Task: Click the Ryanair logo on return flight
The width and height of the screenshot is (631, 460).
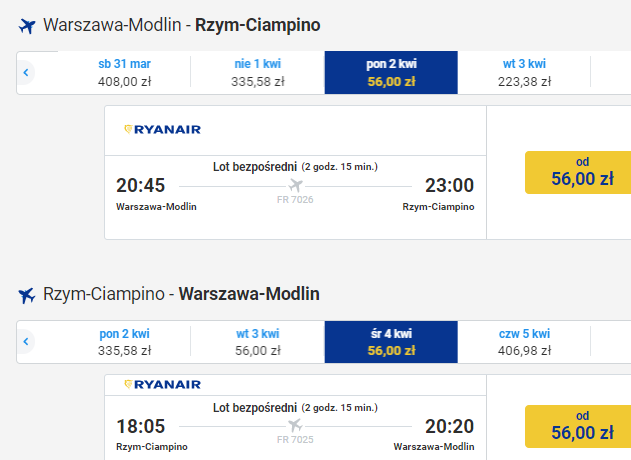Action: pyautogui.click(x=163, y=384)
